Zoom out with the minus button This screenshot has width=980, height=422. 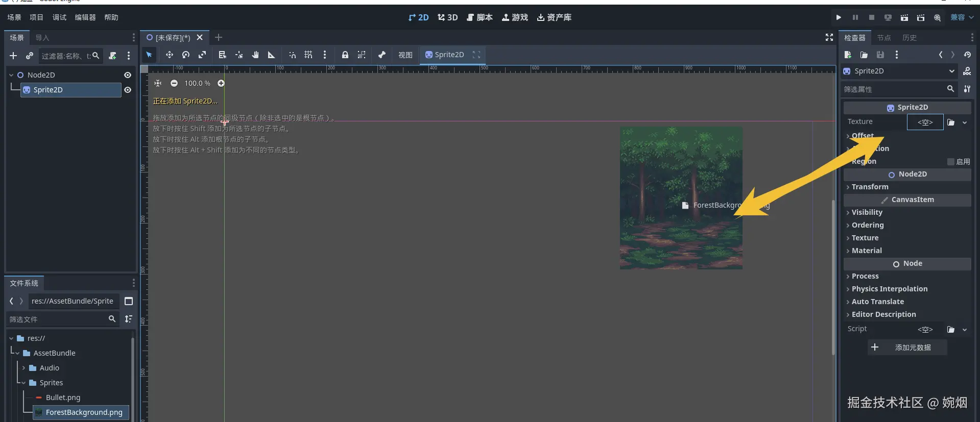point(174,83)
